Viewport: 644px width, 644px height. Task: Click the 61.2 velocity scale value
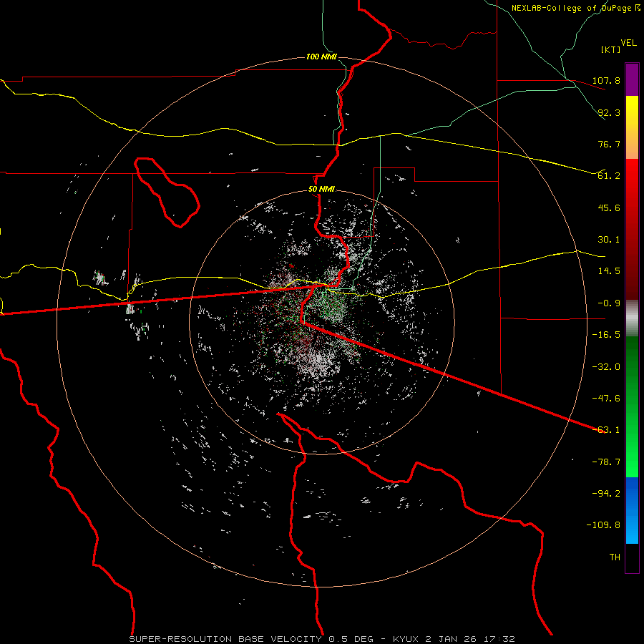point(609,176)
